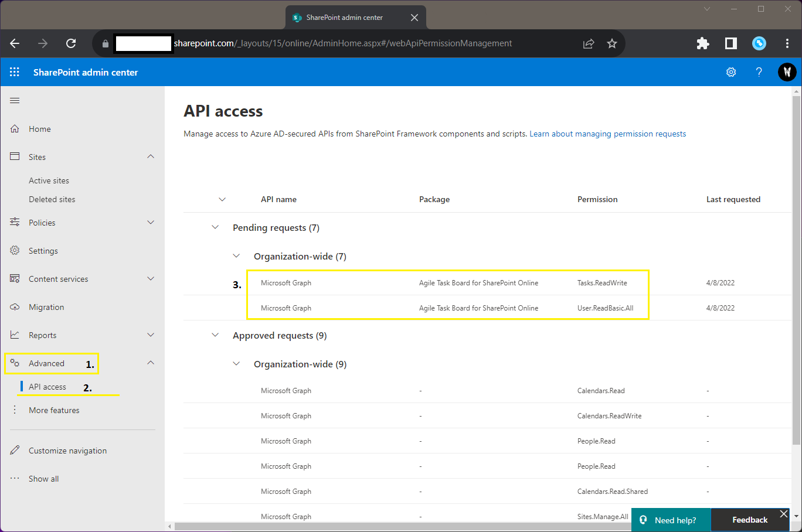This screenshot has height=532, width=802.
Task: Open the browser extensions puzzle icon
Action: 703,43
